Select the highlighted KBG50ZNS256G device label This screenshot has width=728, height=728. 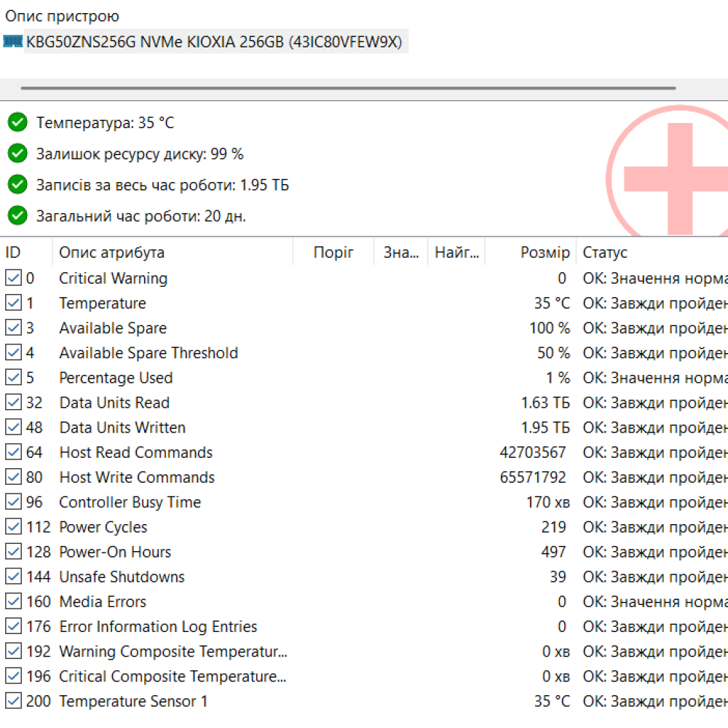[x=215, y=41]
